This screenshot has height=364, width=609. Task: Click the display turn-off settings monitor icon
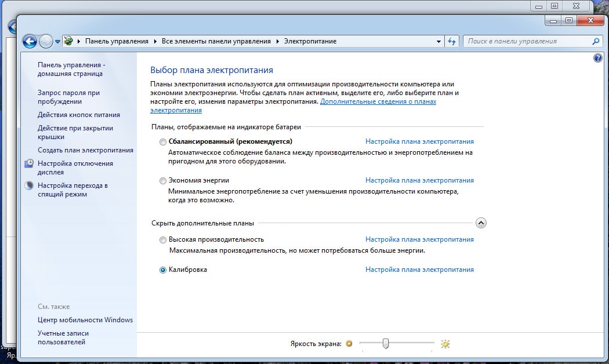coord(29,164)
